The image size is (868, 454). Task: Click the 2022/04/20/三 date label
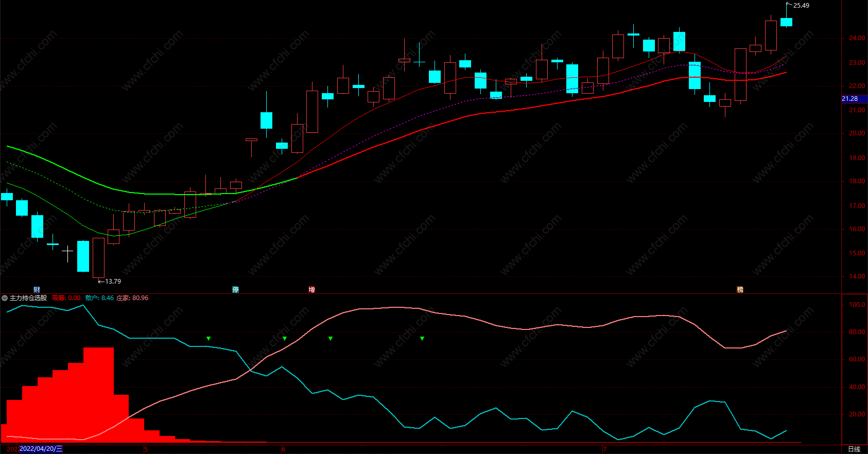(x=41, y=449)
